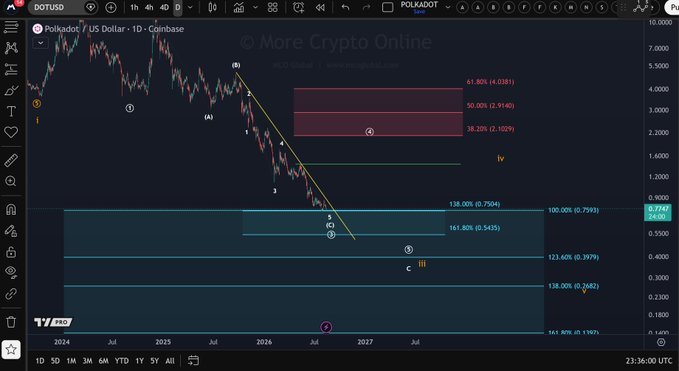Select the D daily timeframe
Image resolution: width=679 pixels, height=371 pixels.
pos(178,7)
